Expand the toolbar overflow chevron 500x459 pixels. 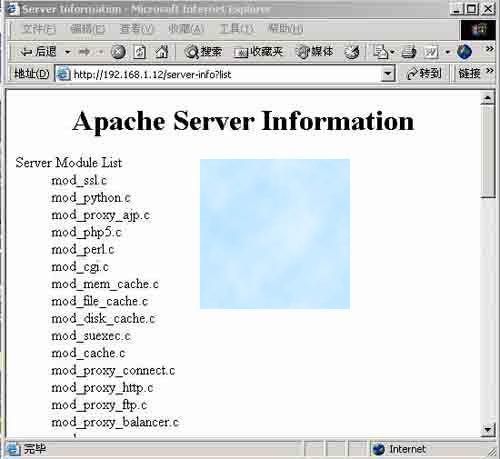point(489,49)
